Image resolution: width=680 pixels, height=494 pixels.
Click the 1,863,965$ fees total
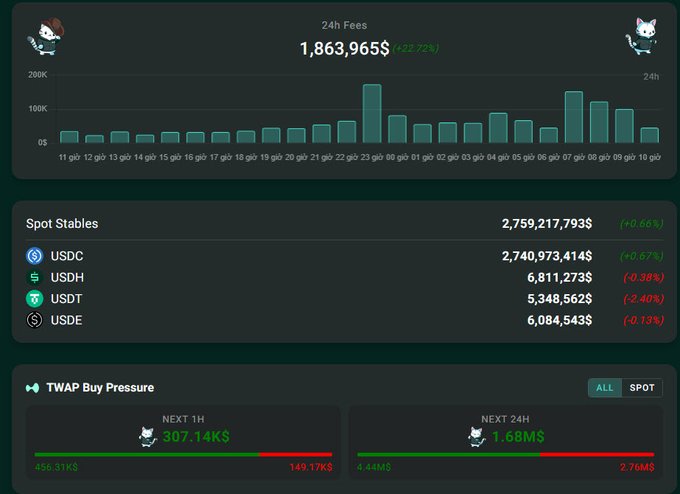click(x=345, y=49)
